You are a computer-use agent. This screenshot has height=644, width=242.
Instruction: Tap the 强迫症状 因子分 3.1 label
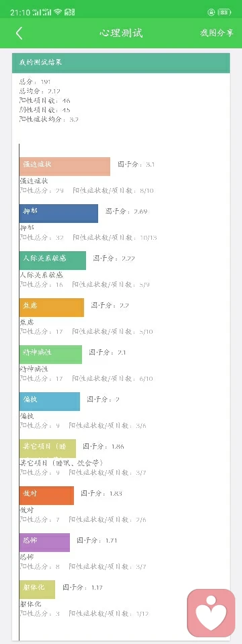click(136, 165)
